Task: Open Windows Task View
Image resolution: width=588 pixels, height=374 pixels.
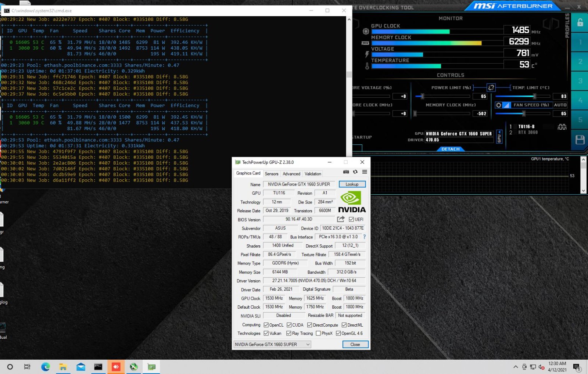Action: [x=27, y=367]
